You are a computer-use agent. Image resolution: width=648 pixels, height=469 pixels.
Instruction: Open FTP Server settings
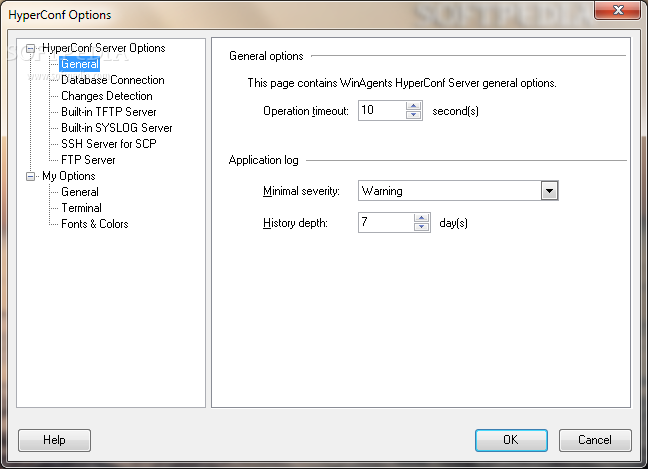(x=88, y=160)
